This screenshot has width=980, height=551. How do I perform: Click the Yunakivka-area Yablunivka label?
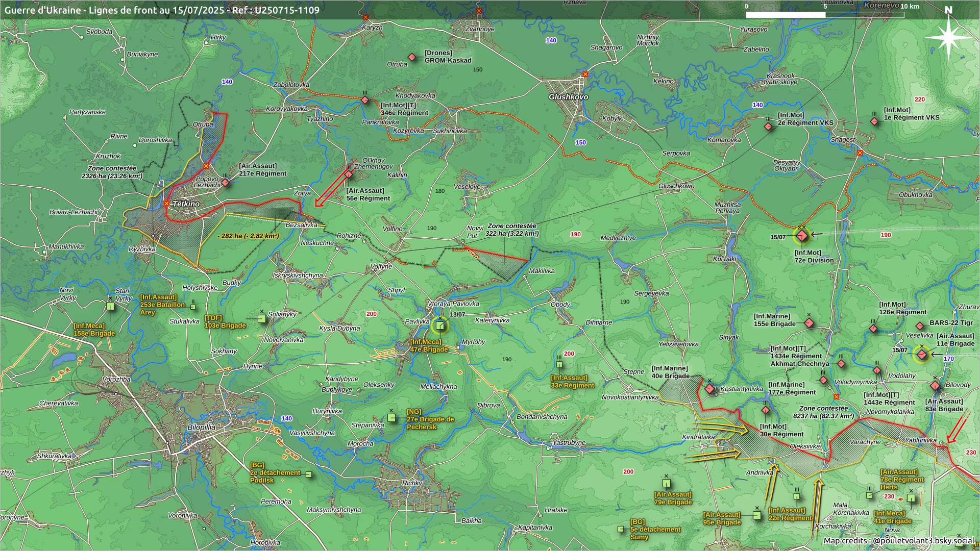921,440
